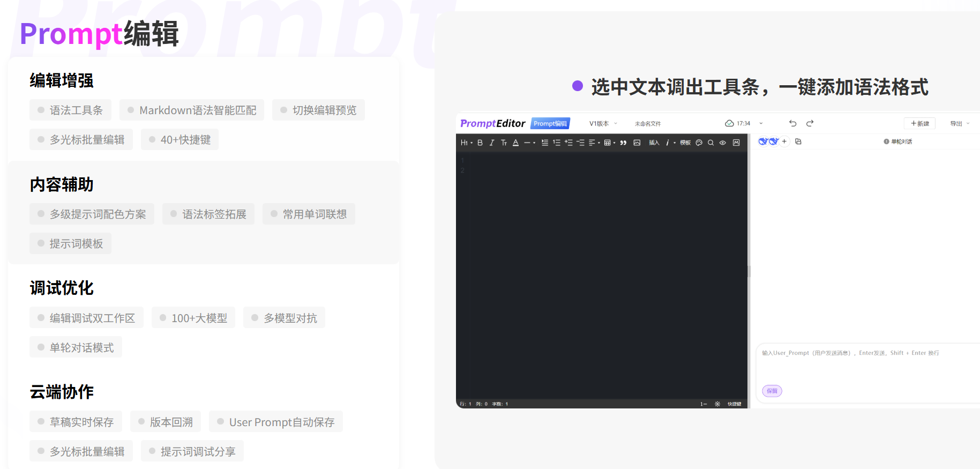
Task: Add a model with plus circle
Action: point(784,142)
